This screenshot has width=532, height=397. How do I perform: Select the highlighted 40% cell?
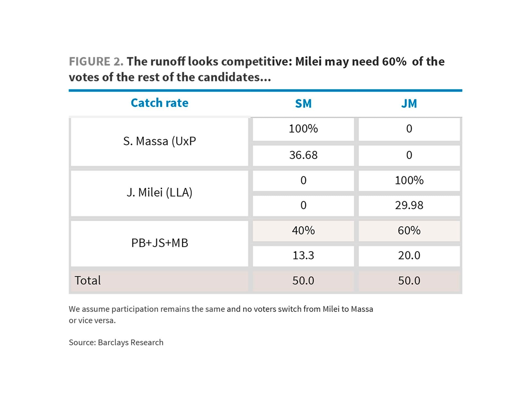tap(303, 230)
